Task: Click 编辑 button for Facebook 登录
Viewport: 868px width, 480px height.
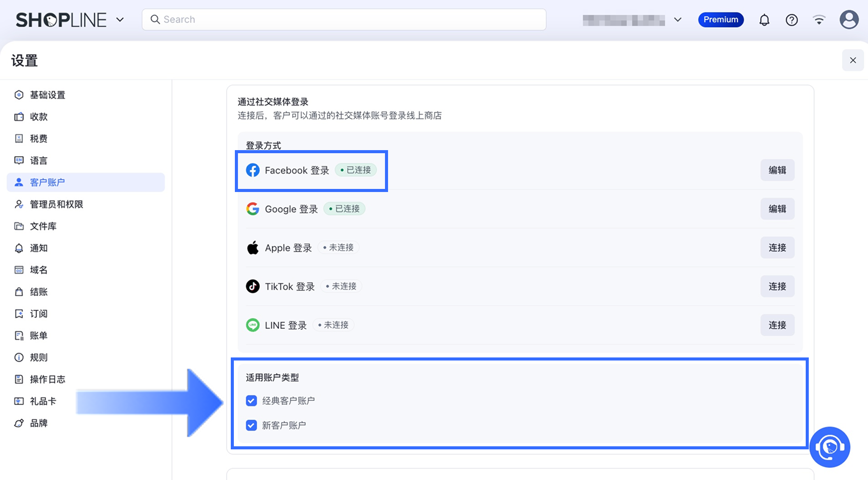Action: click(x=777, y=170)
